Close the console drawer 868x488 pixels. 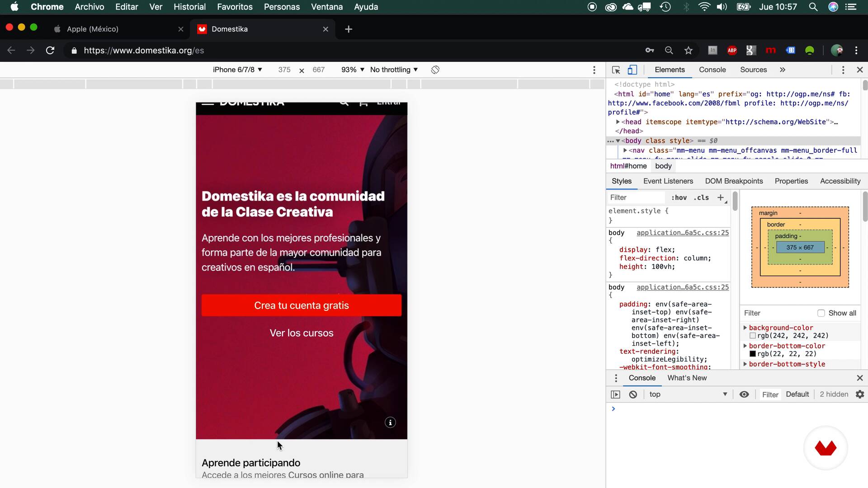pos(860,378)
